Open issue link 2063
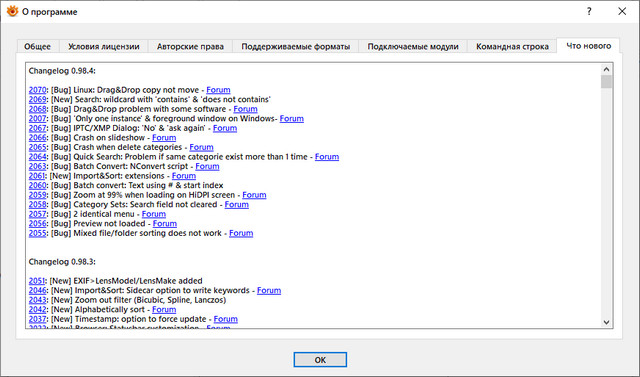This screenshot has height=377, width=640. (x=37, y=166)
